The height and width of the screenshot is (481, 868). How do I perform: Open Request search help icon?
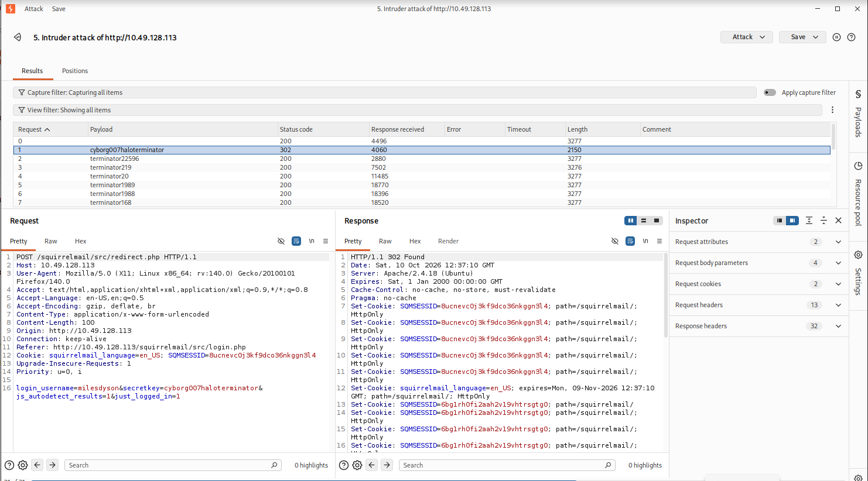click(x=9, y=465)
